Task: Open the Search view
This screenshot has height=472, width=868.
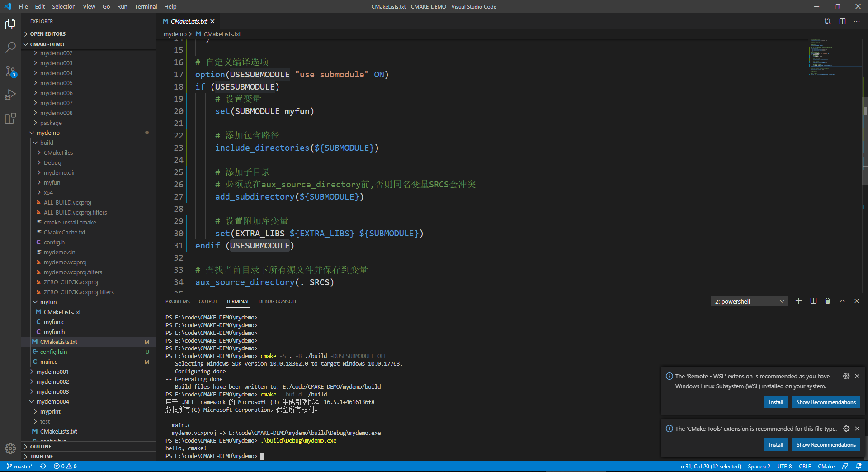Action: 10,47
